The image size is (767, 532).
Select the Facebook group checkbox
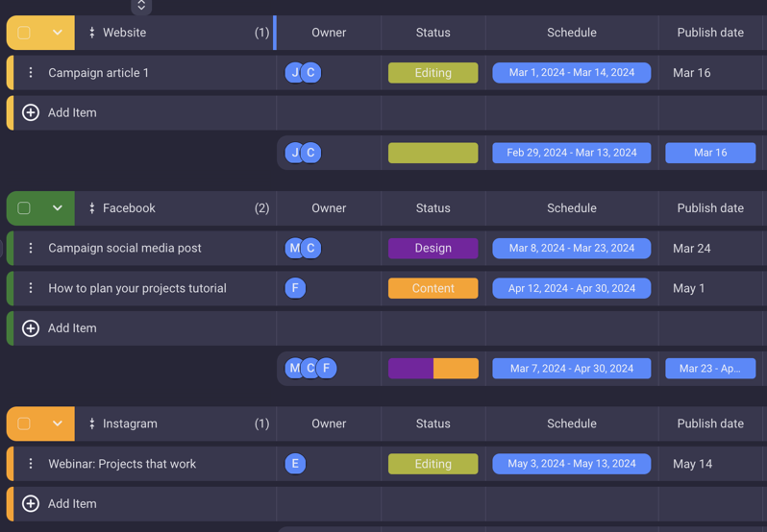[23, 208]
